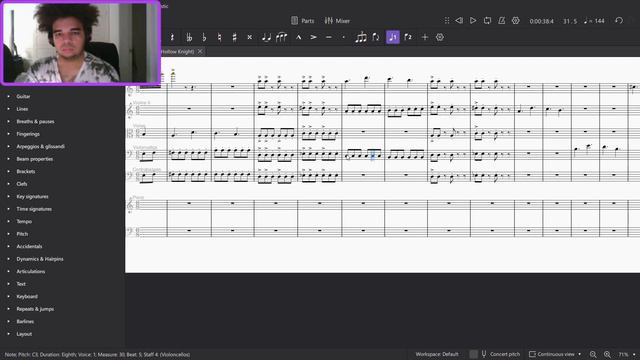Select the highlighted blue note in Violoncellos staff
The image size is (640, 360).
pos(373,156)
